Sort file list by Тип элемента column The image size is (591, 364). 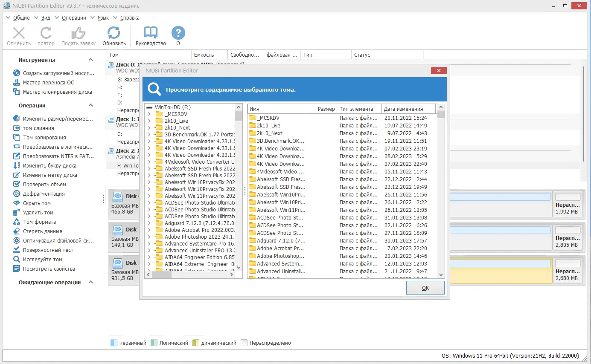[359, 109]
